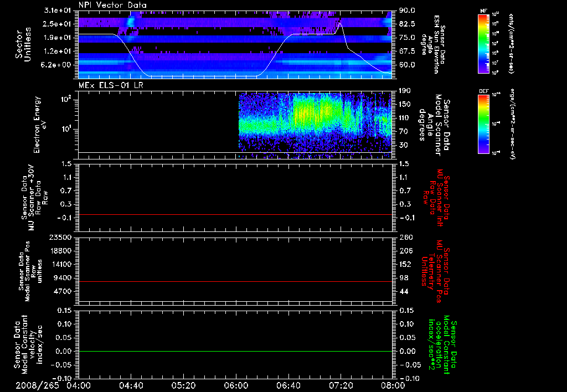This screenshot has height=392, width=567.
Task: Click the "Electron Energy eV" axis title
Action: 40,125
